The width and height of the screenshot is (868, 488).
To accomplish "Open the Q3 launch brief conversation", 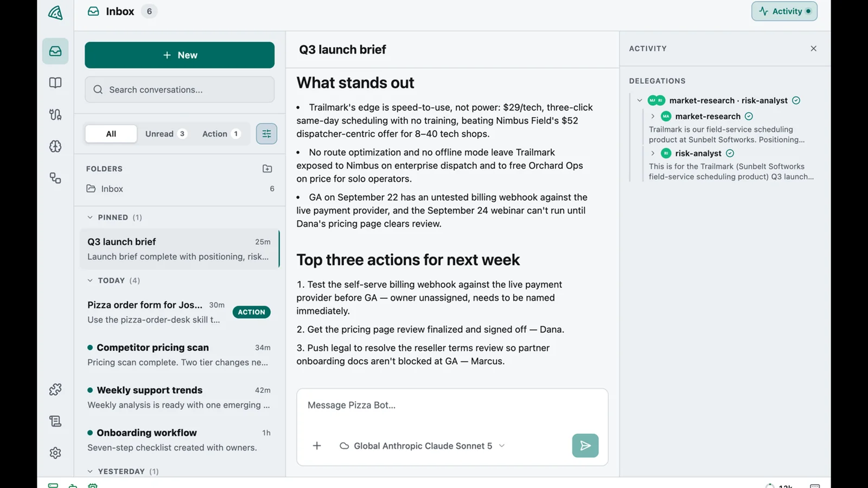I will coord(180,249).
